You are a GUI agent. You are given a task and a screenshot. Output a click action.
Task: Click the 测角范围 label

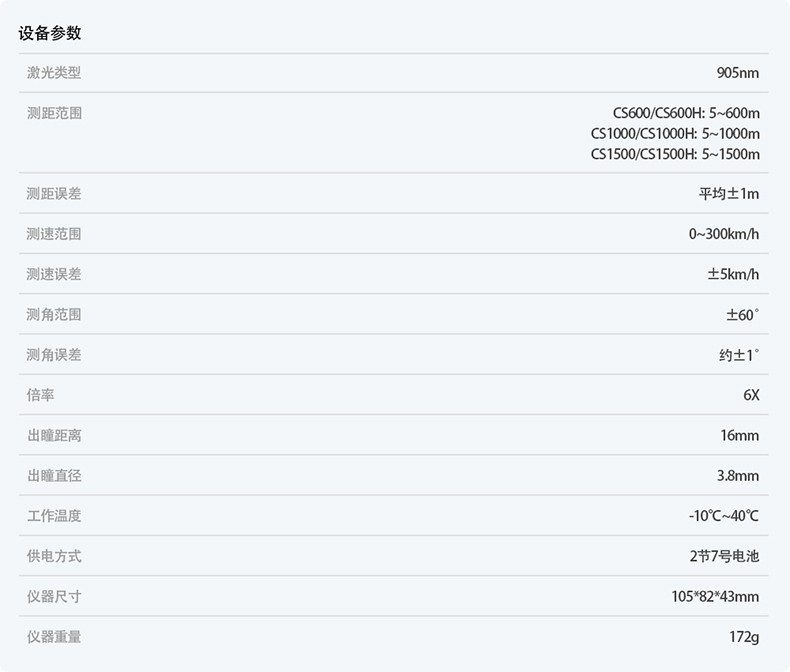pos(54,315)
